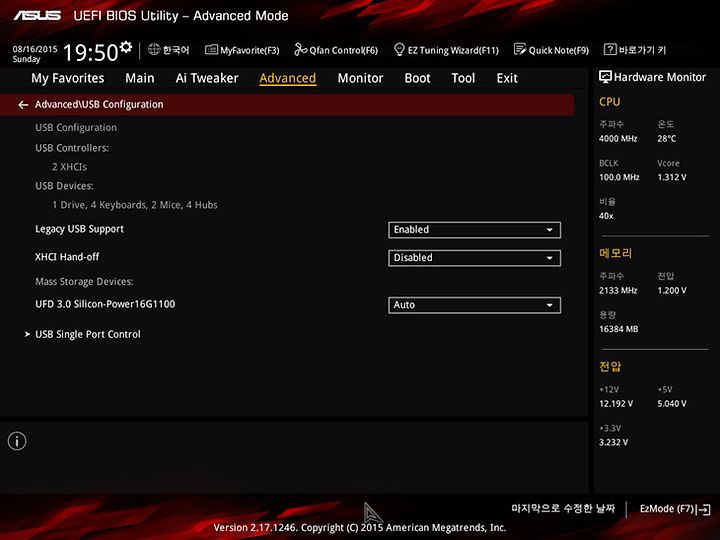Click the Hardware Monitor title
Viewport: 720px width, 540px height.
pos(659,77)
